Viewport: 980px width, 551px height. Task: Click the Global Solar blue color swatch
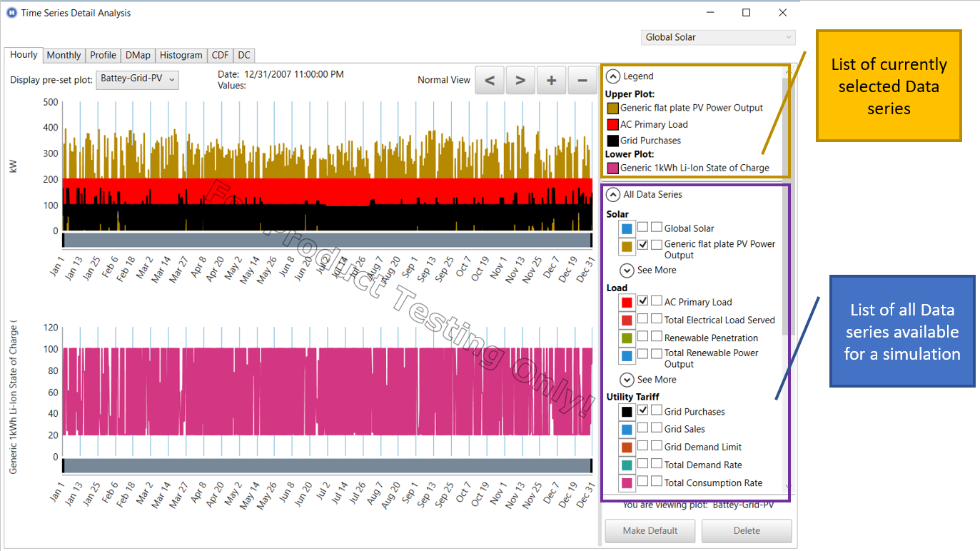coord(627,228)
